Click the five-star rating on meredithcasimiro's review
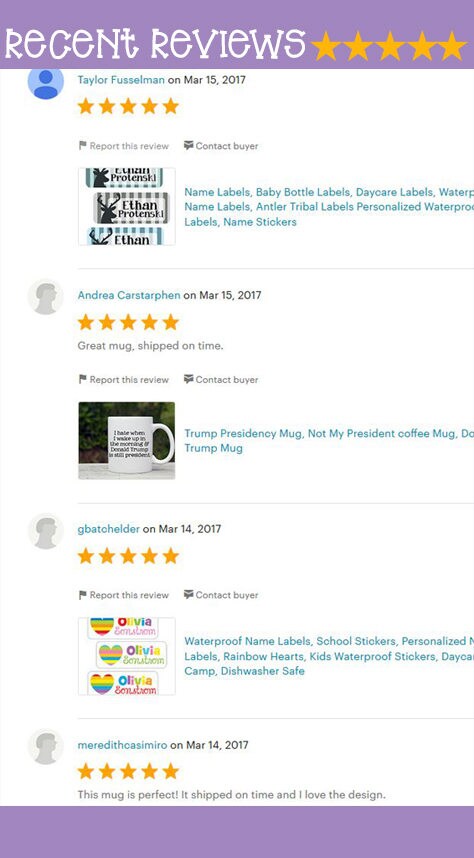 [x=128, y=772]
